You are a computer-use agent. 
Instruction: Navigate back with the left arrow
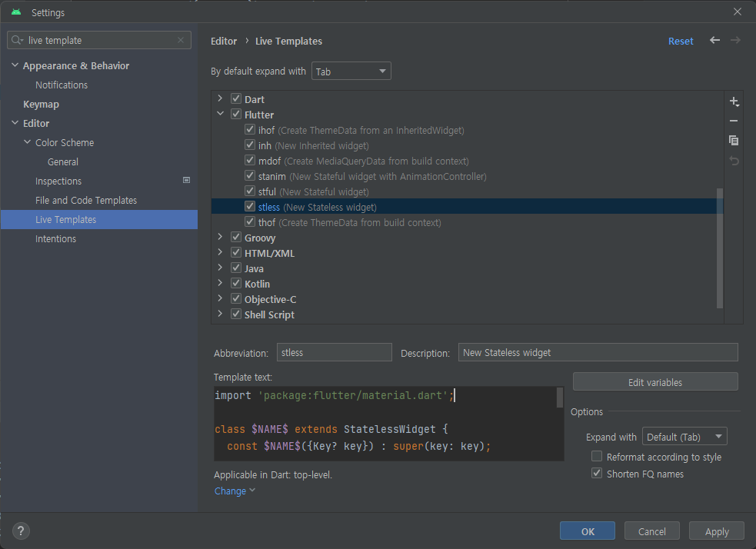point(714,41)
